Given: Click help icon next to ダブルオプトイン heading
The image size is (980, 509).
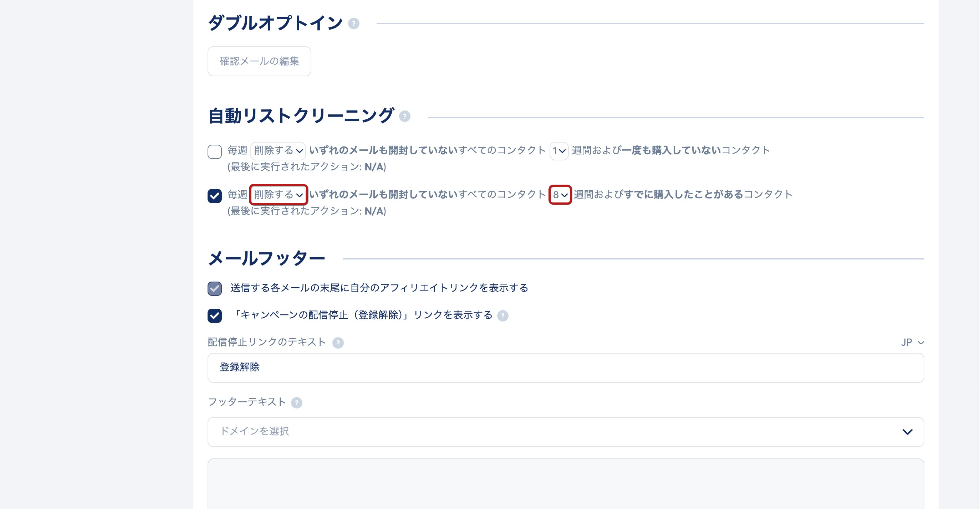Looking at the screenshot, I should (353, 24).
